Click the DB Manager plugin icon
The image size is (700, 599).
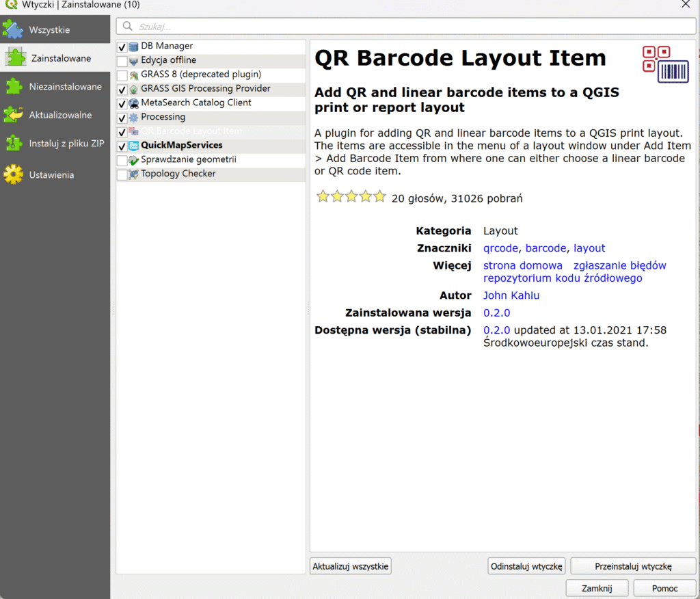[134, 46]
